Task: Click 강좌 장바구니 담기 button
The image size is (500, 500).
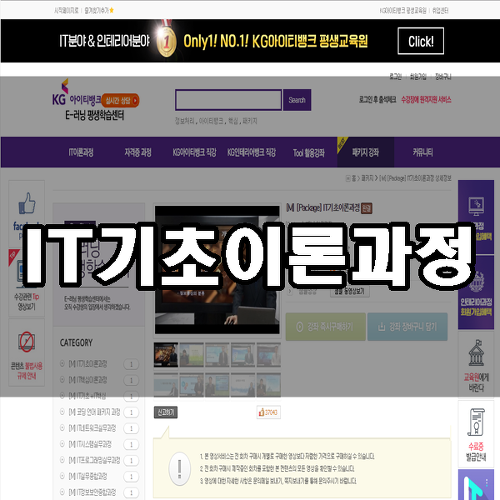Action: tap(407, 327)
